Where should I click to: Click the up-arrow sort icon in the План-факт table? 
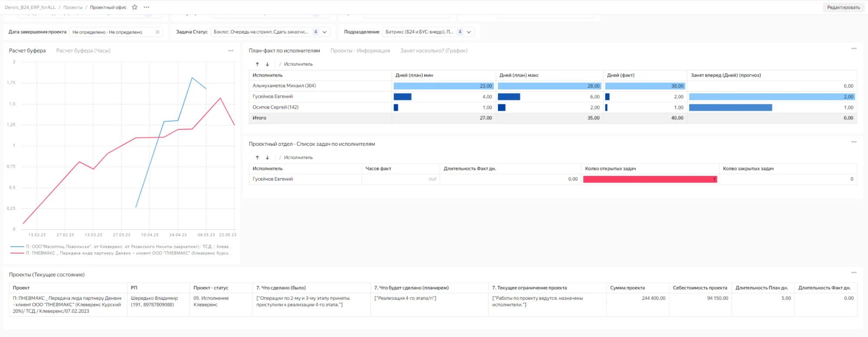(257, 64)
